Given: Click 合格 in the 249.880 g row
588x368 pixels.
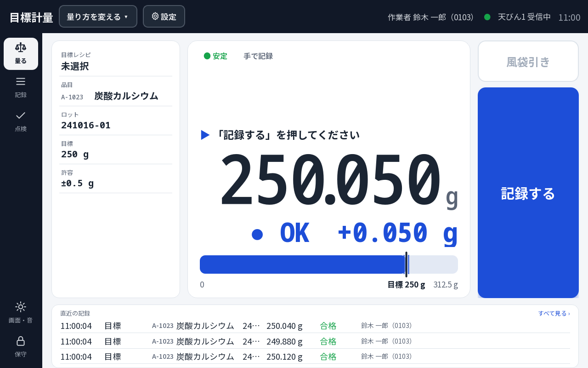Looking at the screenshot, I should [328, 341].
